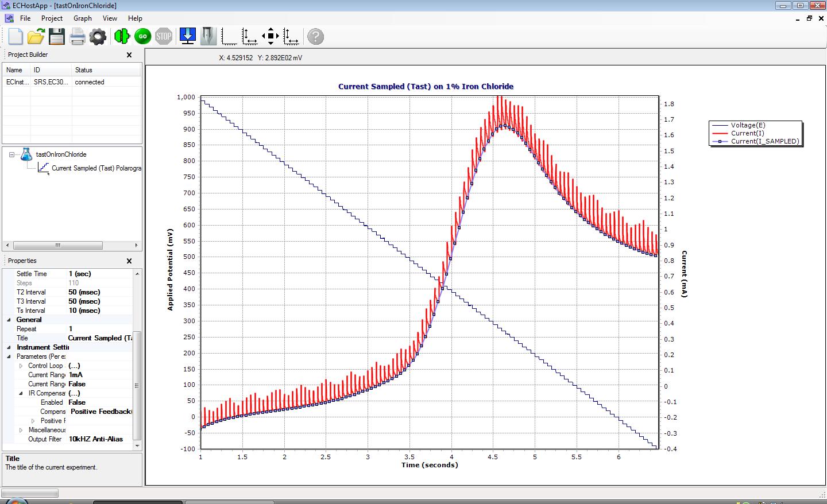Click plain axes graph icon
This screenshot has height=504, width=827.
click(x=229, y=37)
